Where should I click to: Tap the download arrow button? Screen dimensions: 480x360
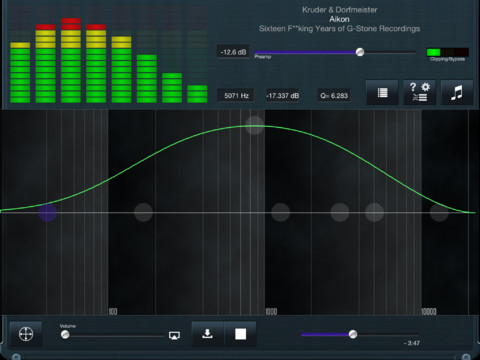(207, 334)
